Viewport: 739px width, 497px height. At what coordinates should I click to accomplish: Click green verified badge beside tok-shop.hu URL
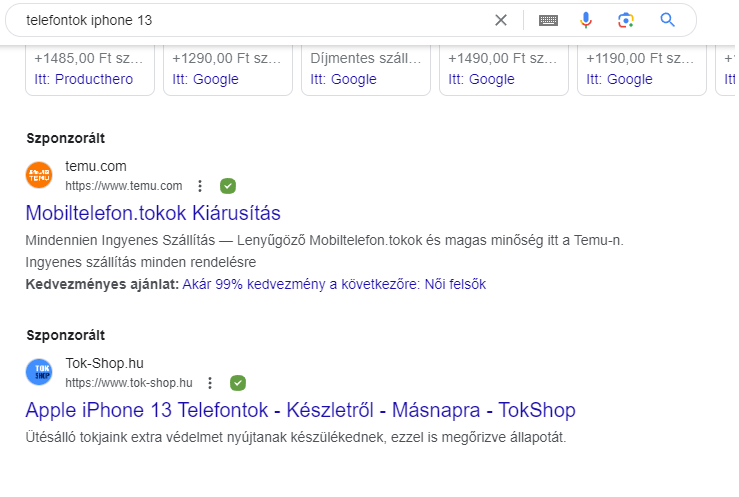point(238,383)
